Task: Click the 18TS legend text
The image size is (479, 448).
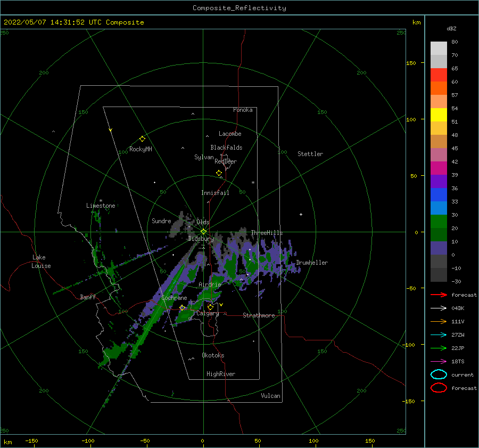Action: pos(458,362)
